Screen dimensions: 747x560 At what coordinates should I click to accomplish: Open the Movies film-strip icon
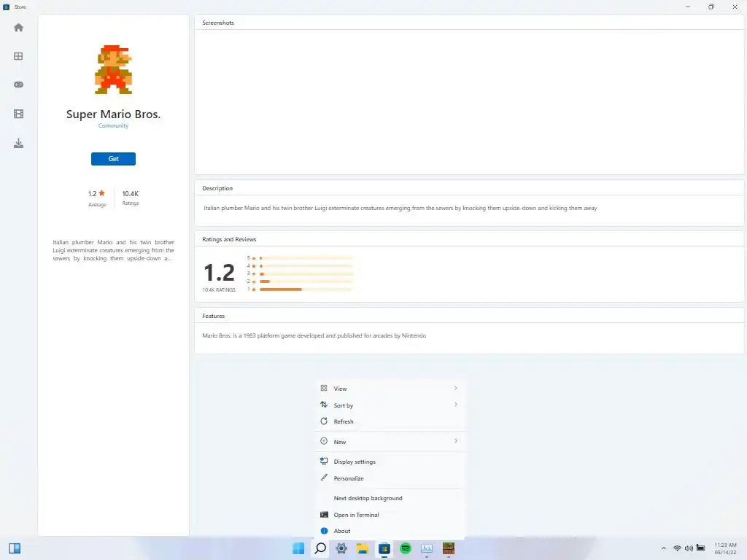(18, 114)
